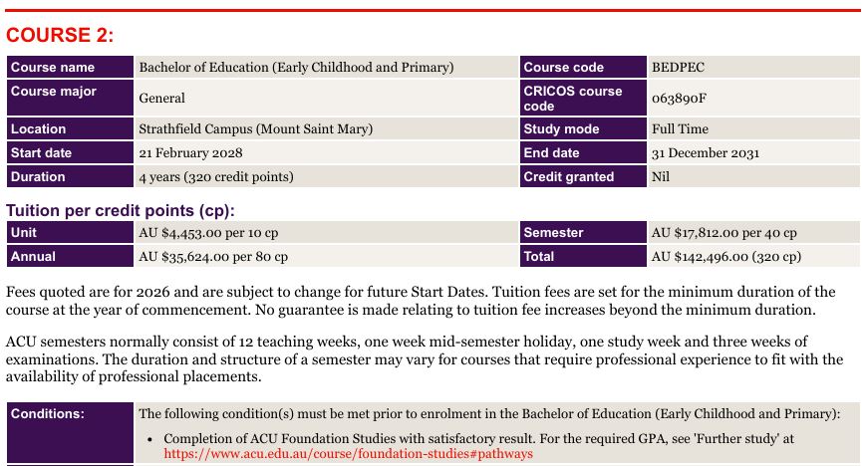Click the end date 31 December 2031

click(706, 152)
